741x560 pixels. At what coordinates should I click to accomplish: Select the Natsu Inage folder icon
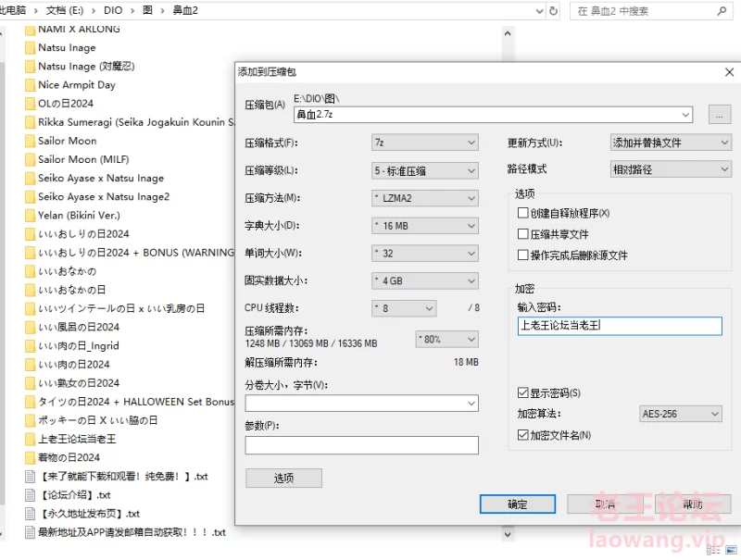coord(30,48)
